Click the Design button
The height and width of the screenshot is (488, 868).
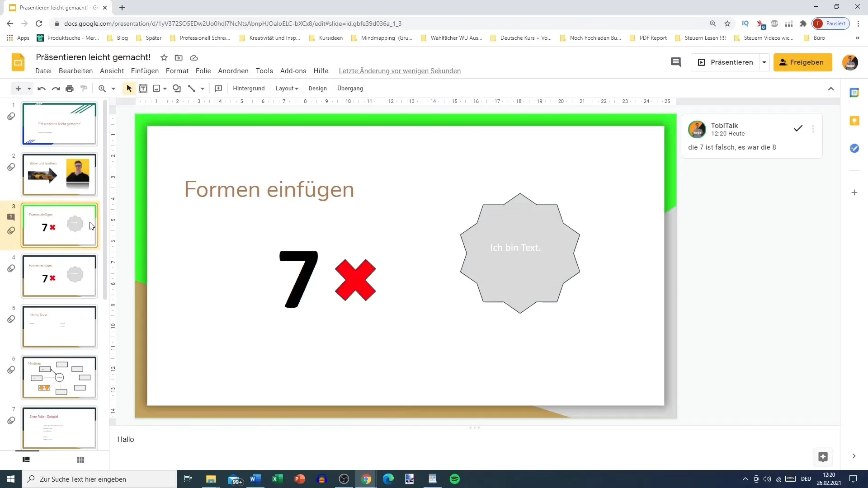[317, 89]
